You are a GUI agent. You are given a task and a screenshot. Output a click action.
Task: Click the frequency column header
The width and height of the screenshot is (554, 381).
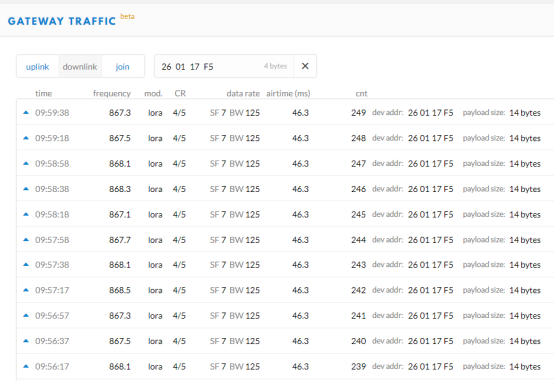point(112,93)
